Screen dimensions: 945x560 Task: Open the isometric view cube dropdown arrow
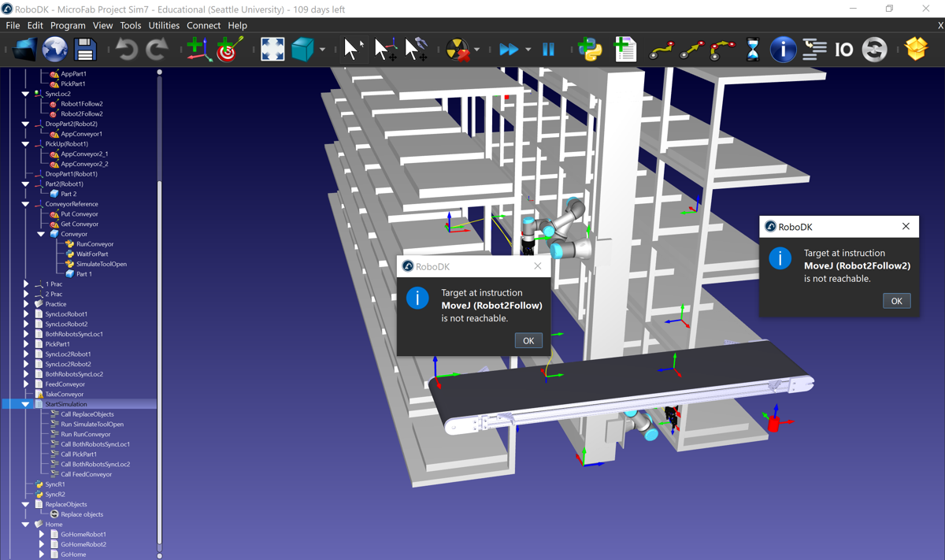(x=322, y=50)
